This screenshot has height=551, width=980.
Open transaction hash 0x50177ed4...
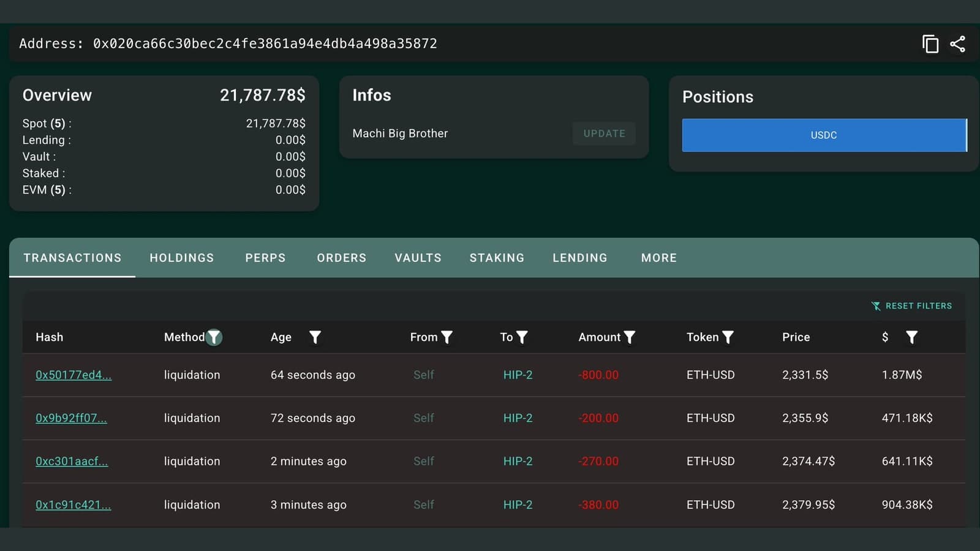tap(73, 375)
